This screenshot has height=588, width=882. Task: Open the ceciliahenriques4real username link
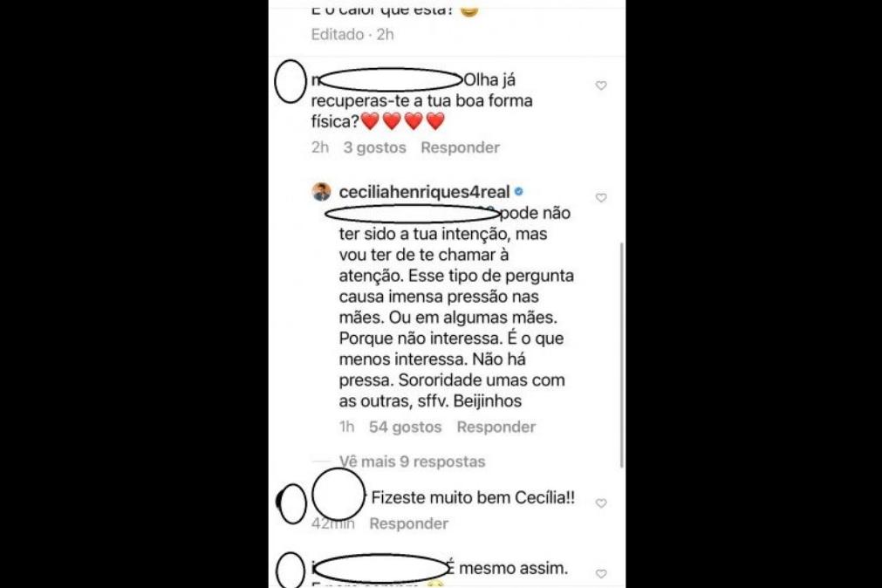[x=424, y=192]
